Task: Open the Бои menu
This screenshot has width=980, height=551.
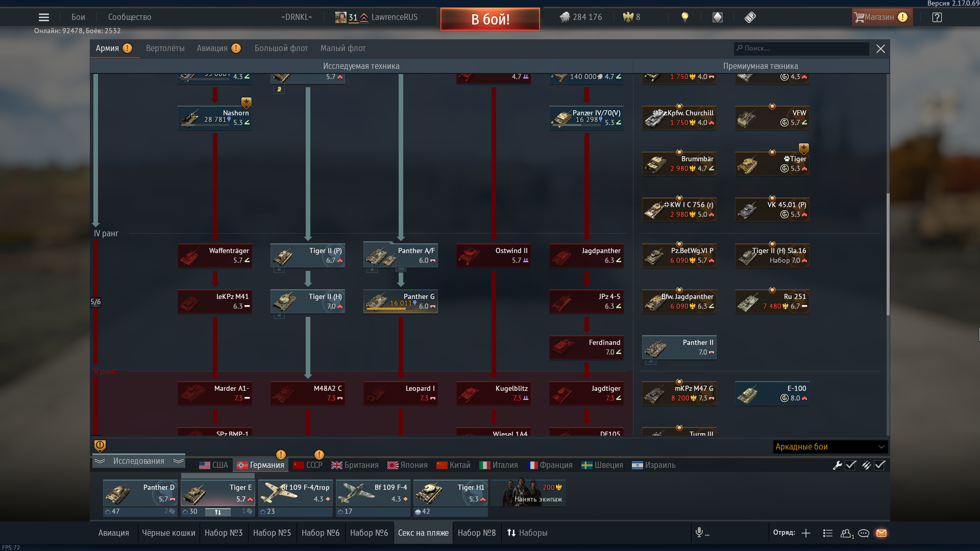Action: click(x=78, y=17)
